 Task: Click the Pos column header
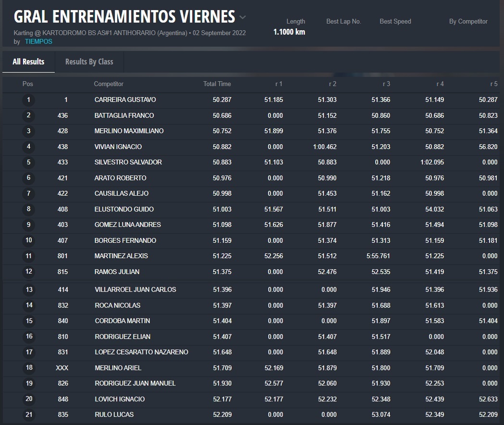pos(28,84)
